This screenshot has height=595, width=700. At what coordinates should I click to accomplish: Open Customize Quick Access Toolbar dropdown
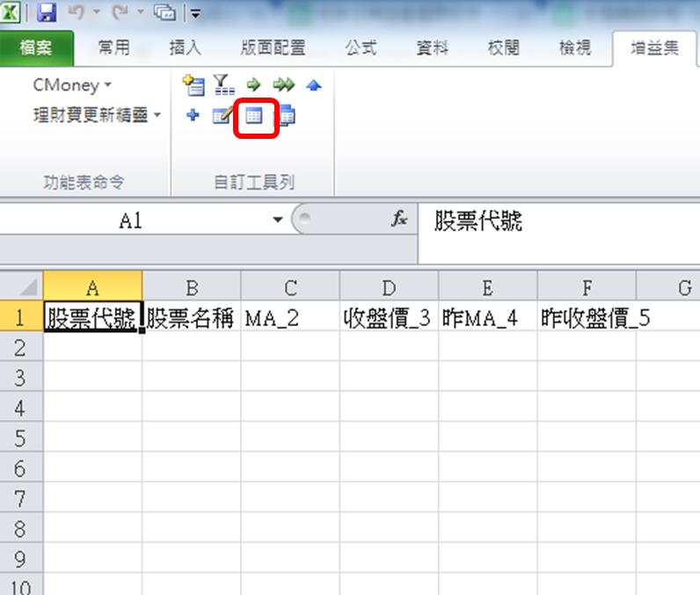coord(195,13)
